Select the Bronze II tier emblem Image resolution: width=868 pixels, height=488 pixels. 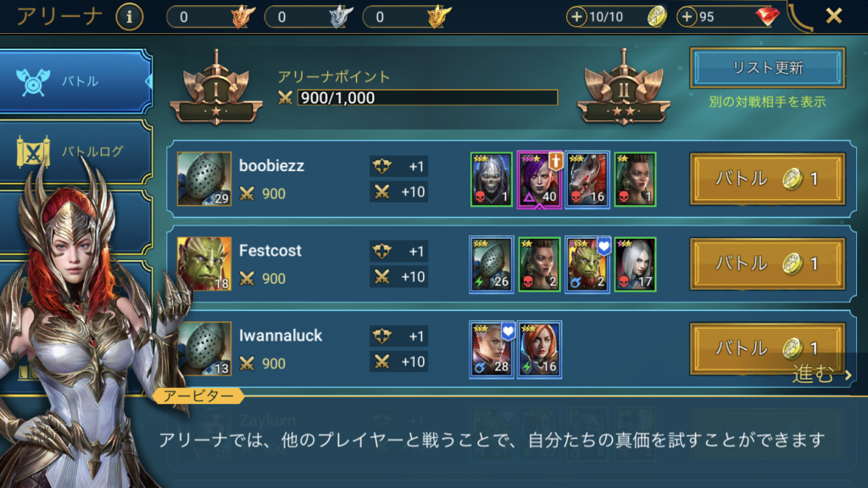pos(624,88)
